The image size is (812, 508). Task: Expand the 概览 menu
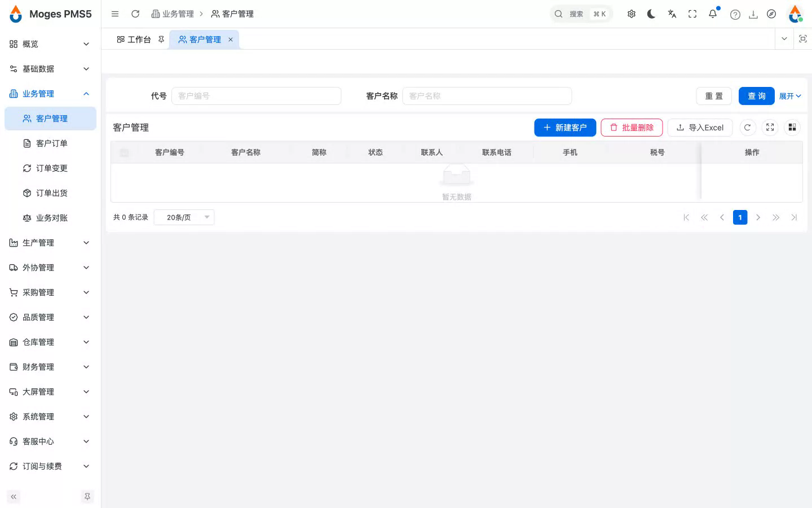tap(51, 44)
